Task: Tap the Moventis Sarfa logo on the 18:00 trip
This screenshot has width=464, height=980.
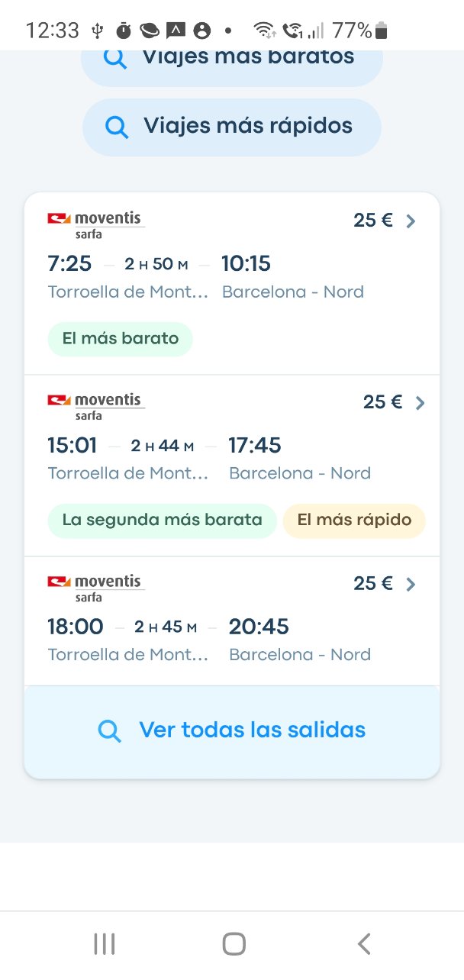Action: click(95, 588)
